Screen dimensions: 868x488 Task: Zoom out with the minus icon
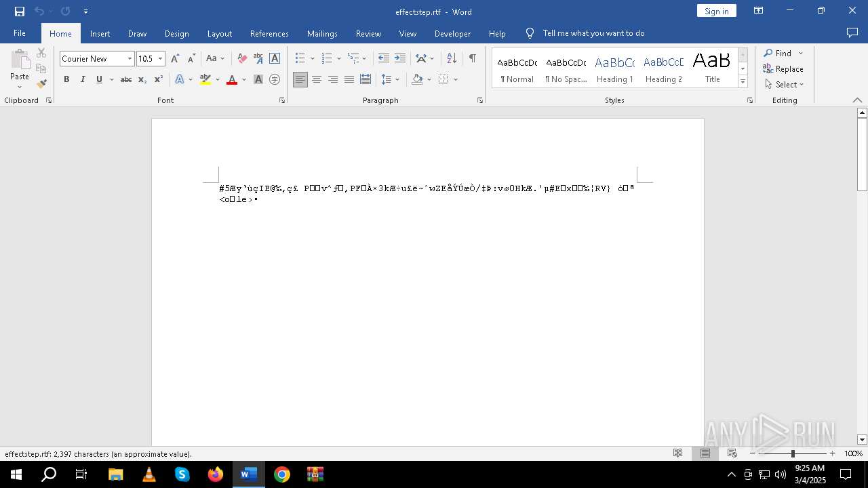coord(753,453)
